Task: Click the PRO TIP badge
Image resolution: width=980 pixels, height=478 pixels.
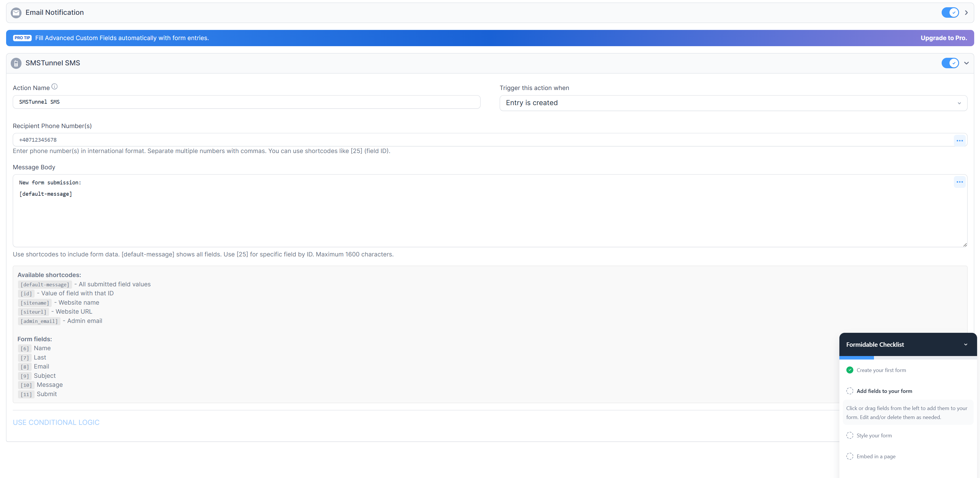Action: (x=22, y=38)
